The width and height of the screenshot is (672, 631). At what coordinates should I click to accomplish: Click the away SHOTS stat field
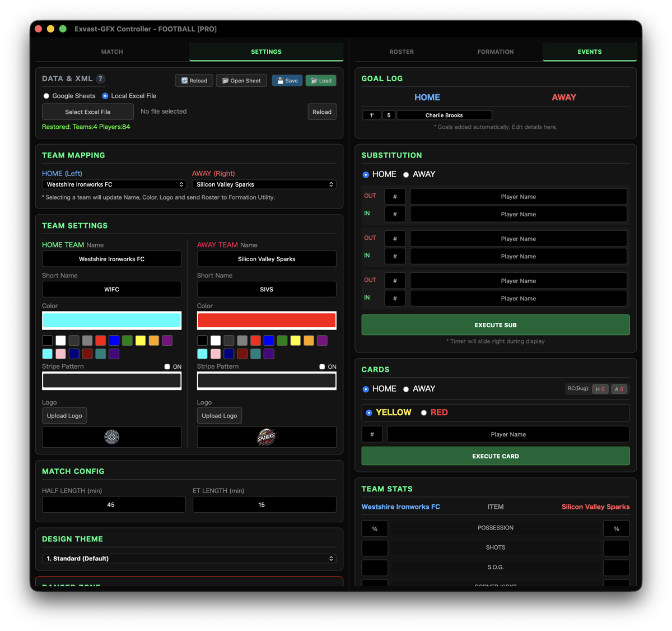point(617,548)
